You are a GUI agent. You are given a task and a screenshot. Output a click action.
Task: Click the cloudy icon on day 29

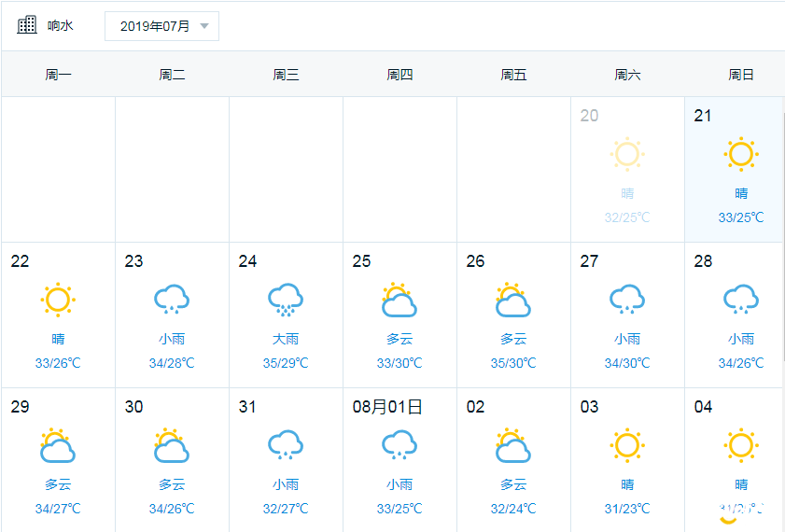[x=58, y=445]
